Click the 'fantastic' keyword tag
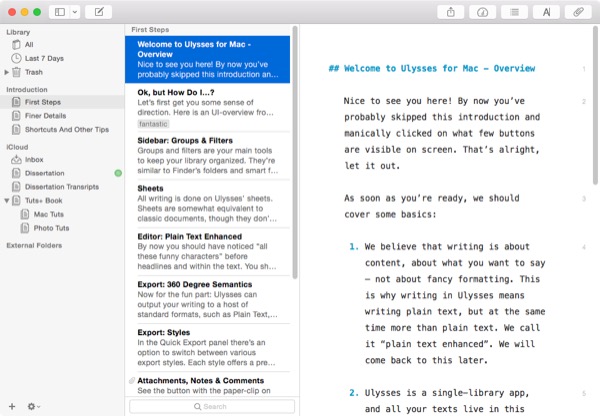Image resolution: width=600 pixels, height=416 pixels. tap(153, 124)
